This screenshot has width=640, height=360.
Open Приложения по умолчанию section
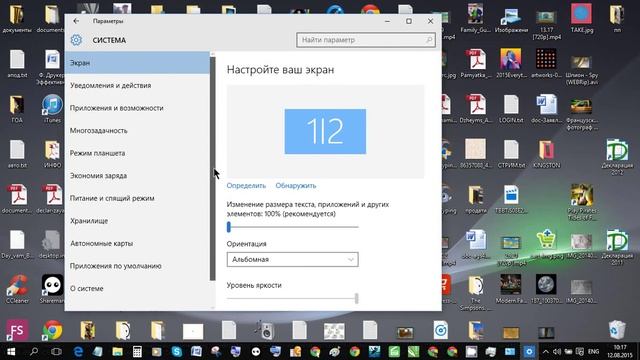(137, 266)
